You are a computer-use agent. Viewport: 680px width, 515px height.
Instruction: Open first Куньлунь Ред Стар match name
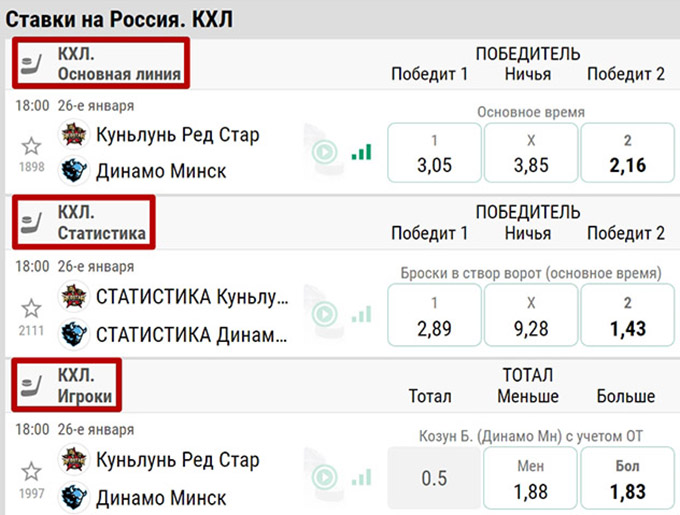177,135
